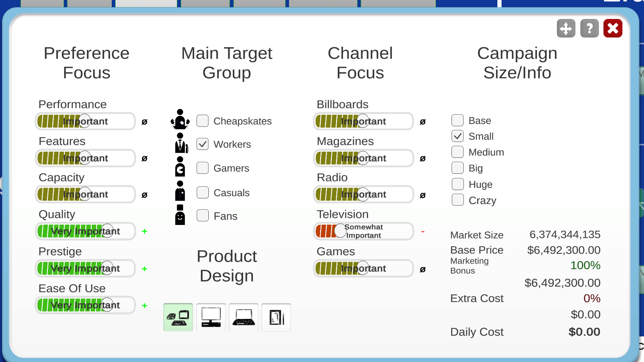Image resolution: width=644 pixels, height=362 pixels.
Task: Select the Medium campaign size checkbox
Action: (458, 152)
